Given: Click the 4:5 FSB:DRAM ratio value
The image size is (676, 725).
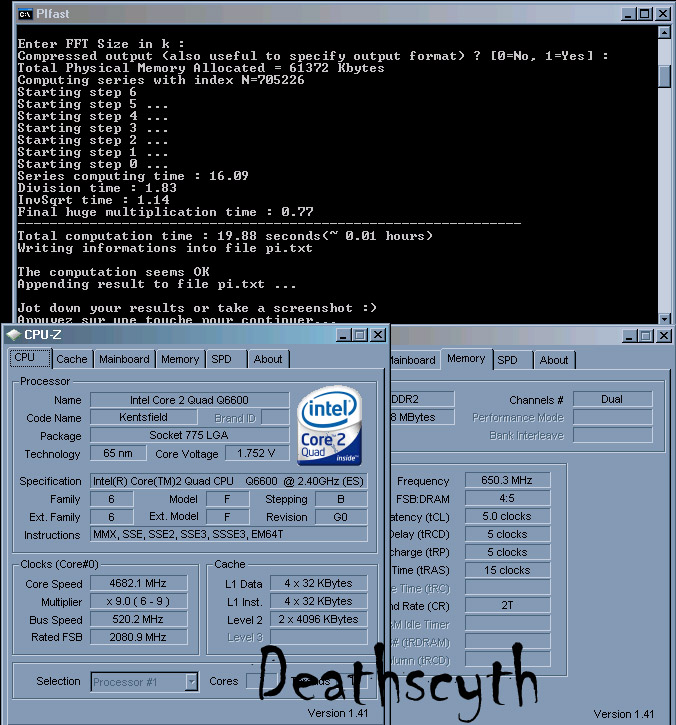Looking at the screenshot, I should [x=508, y=498].
